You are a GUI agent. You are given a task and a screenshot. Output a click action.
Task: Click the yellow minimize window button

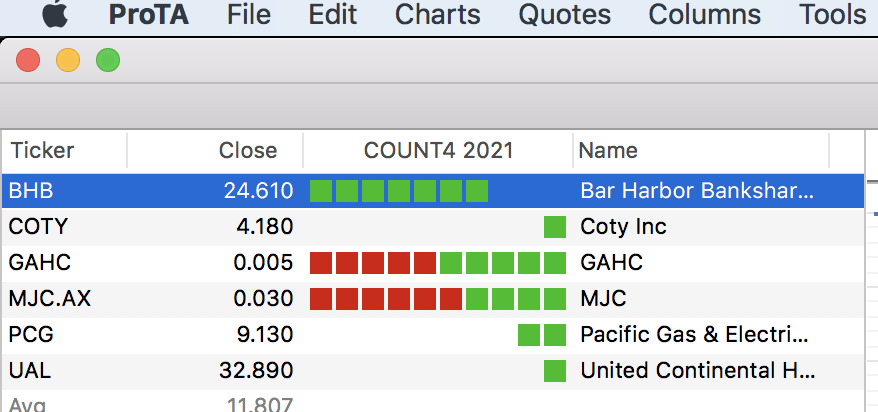tap(68, 61)
